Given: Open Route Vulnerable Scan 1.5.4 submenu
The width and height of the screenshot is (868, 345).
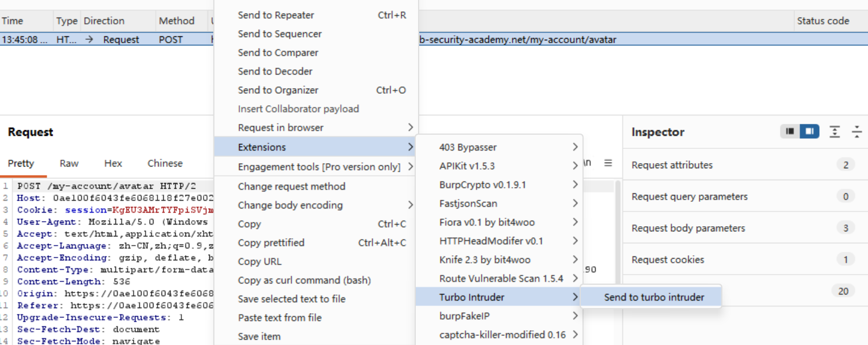Looking at the screenshot, I should tap(499, 279).
